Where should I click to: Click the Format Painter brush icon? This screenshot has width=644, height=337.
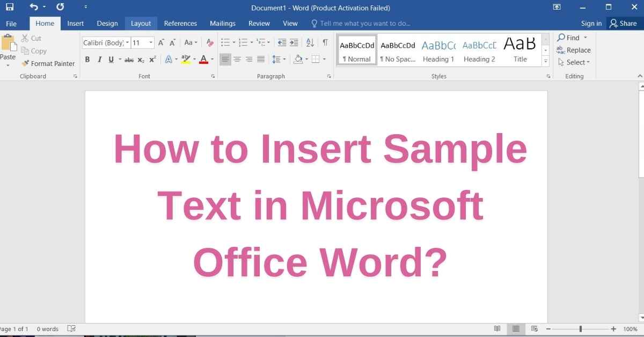(x=25, y=63)
